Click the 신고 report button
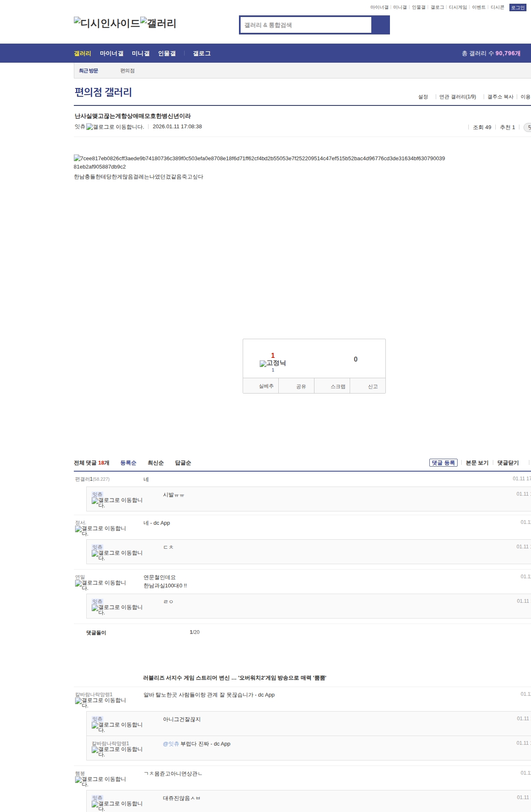The height and width of the screenshot is (812, 531). point(373,386)
